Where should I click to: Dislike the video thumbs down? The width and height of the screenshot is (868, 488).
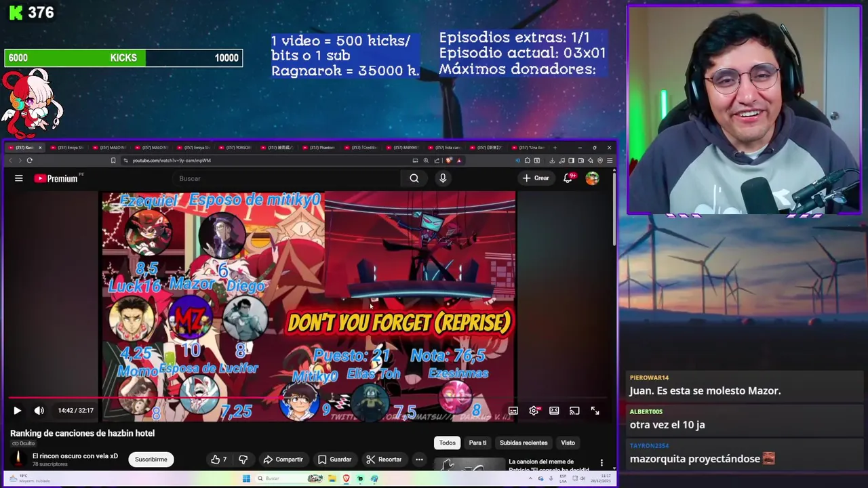pyautogui.click(x=243, y=460)
